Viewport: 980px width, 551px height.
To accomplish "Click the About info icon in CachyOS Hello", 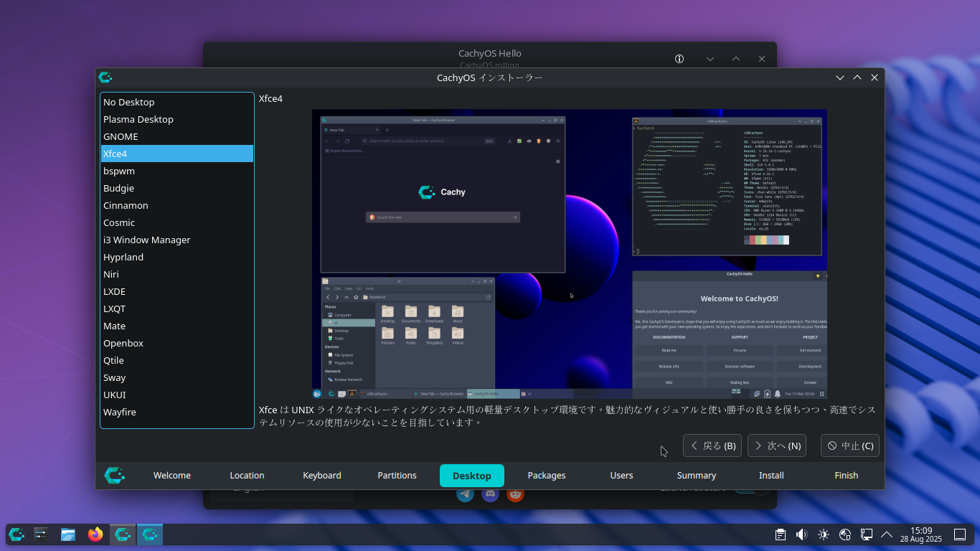I will 679,59.
